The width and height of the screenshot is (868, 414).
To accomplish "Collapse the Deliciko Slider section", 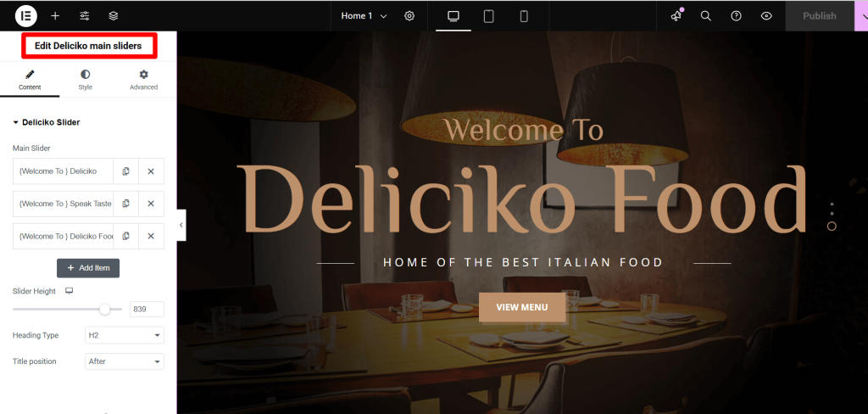I will (x=47, y=122).
